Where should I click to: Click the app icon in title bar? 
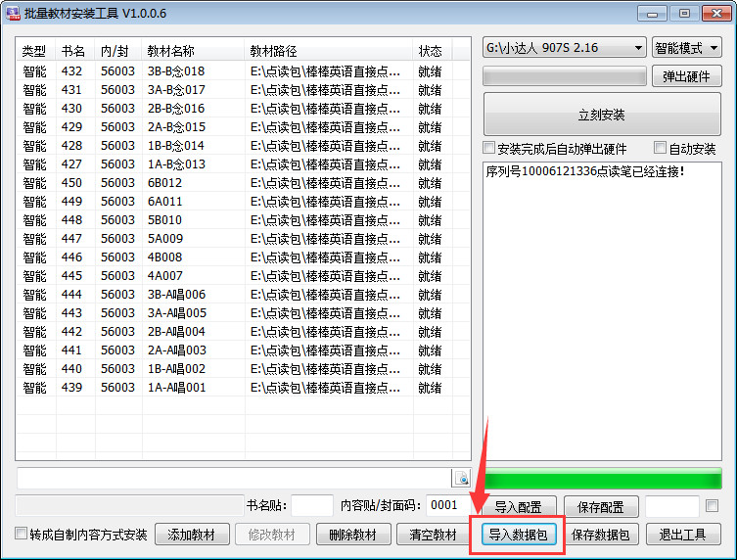tap(13, 12)
